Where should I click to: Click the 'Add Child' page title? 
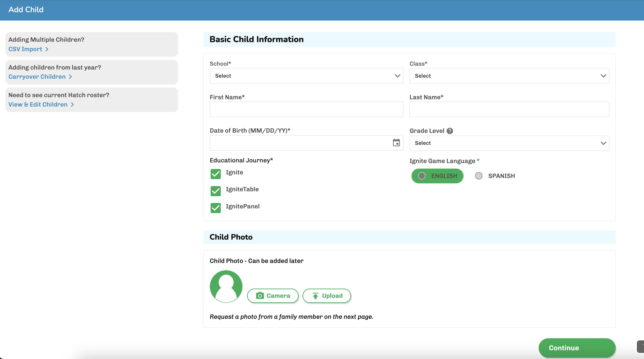point(26,9)
